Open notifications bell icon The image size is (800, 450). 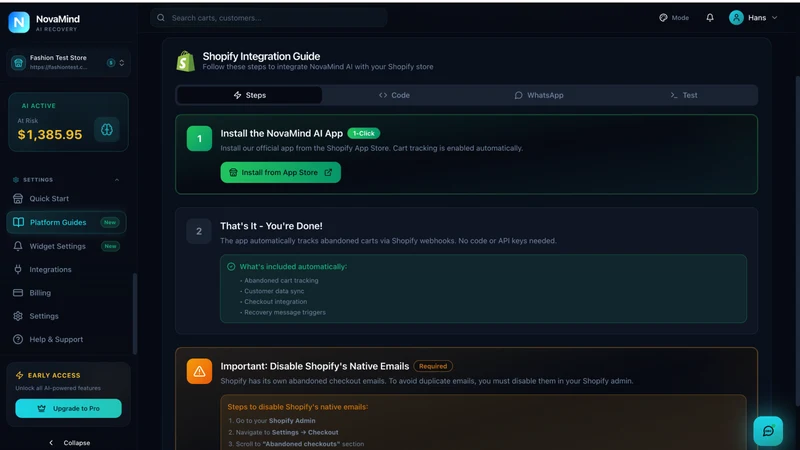pyautogui.click(x=710, y=18)
